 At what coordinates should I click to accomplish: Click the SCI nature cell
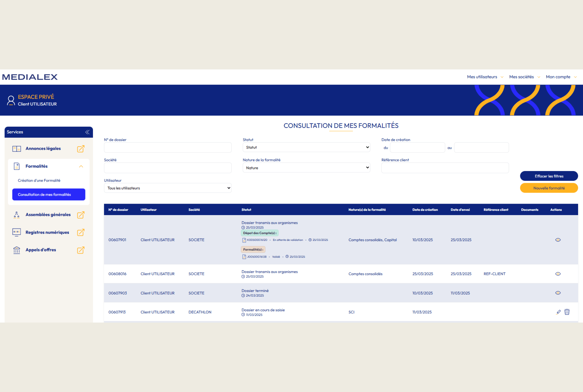pos(351,312)
